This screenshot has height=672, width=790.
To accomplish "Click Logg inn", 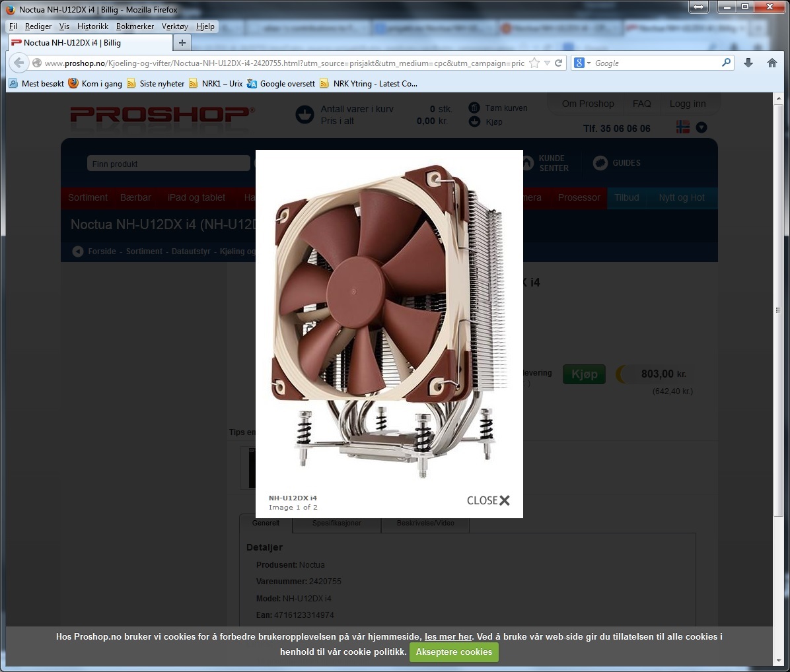I will 687,104.
